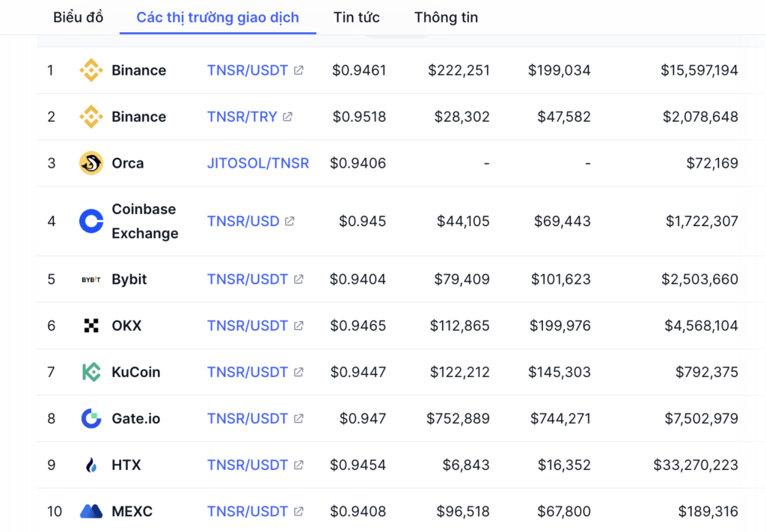
Task: Open external link icon beside TNSR/USD Coinbase
Action: (x=289, y=221)
